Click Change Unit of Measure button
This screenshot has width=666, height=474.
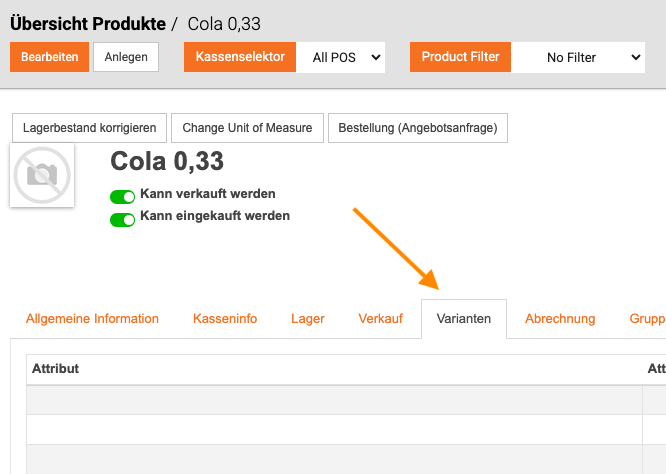click(x=247, y=128)
